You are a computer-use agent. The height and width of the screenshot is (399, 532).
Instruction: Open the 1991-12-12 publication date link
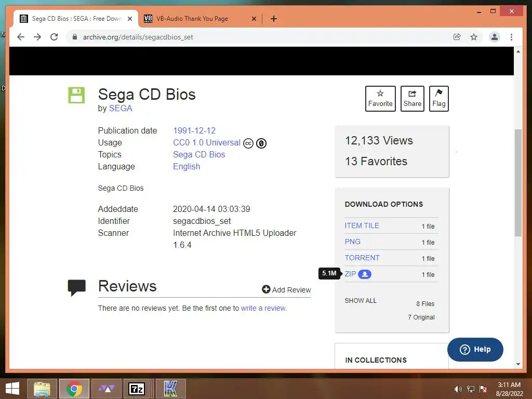(194, 130)
